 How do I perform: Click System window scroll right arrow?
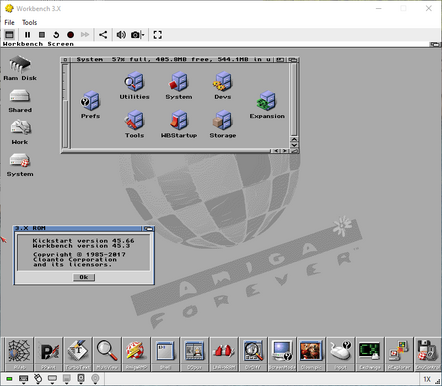pyautogui.click(x=284, y=151)
